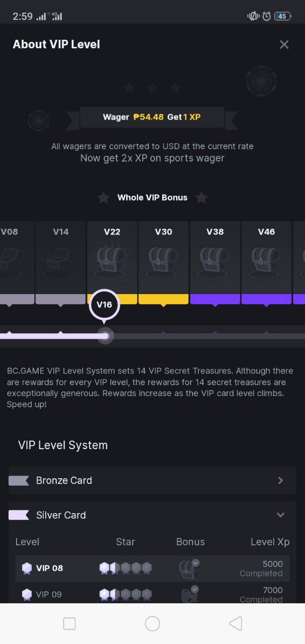Close the About VIP Level dialog
This screenshot has height=644, width=305.
(284, 45)
